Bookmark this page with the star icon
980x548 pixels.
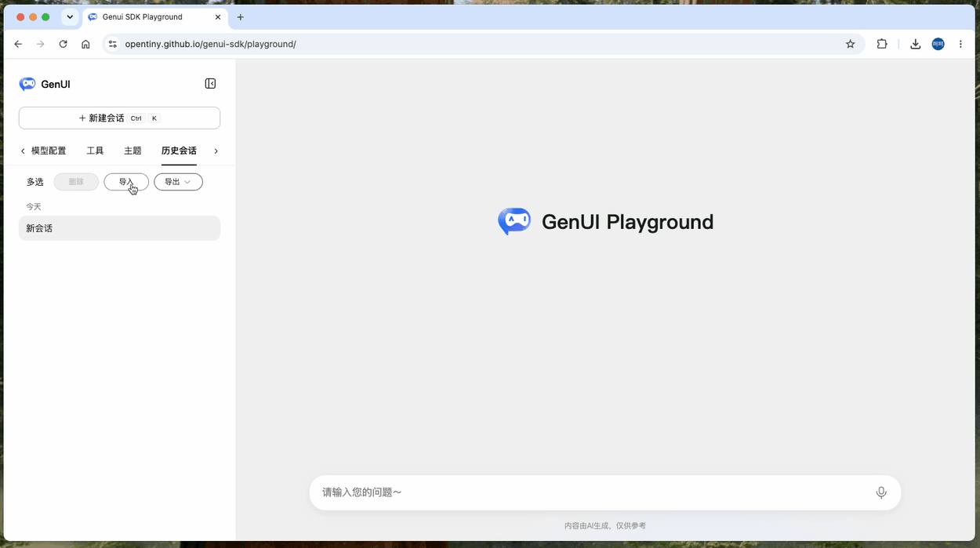click(850, 44)
